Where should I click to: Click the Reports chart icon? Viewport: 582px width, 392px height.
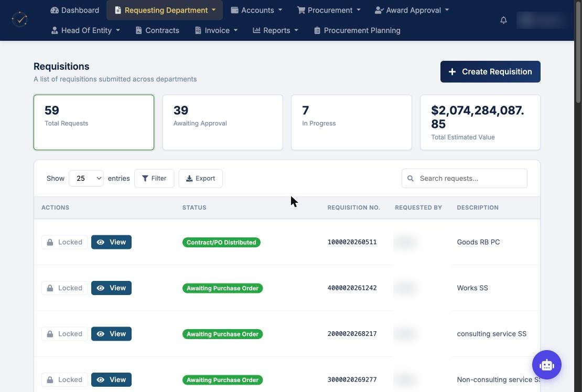(256, 30)
